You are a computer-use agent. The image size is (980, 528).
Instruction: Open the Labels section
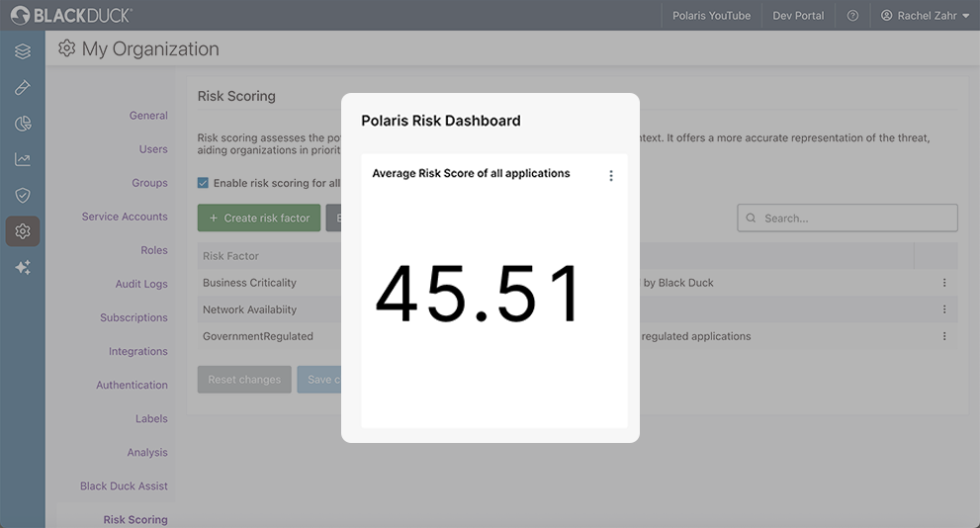point(151,419)
